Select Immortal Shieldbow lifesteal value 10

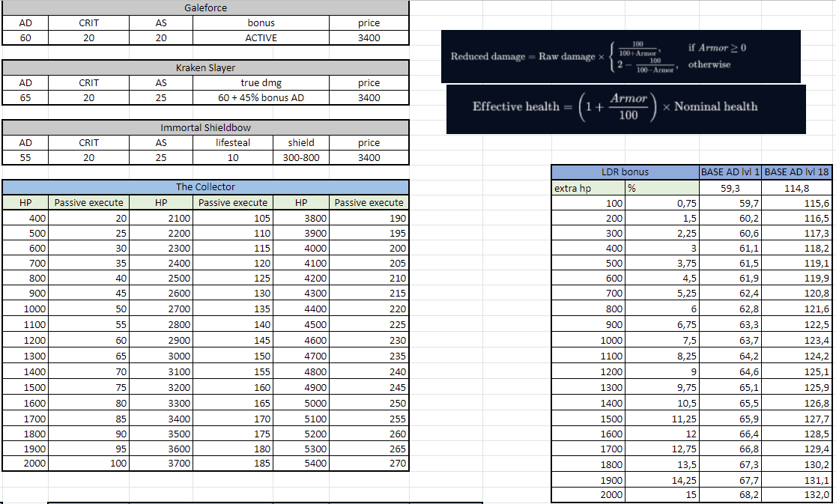coord(232,157)
